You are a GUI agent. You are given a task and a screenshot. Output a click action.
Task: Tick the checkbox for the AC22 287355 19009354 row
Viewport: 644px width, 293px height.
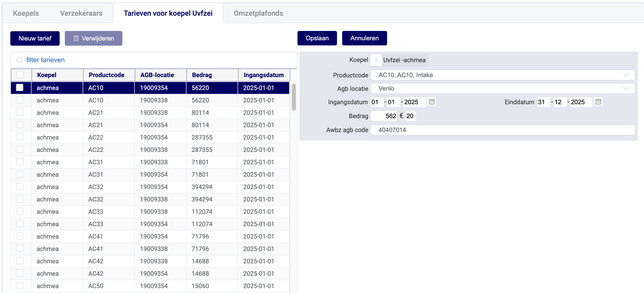(20, 137)
